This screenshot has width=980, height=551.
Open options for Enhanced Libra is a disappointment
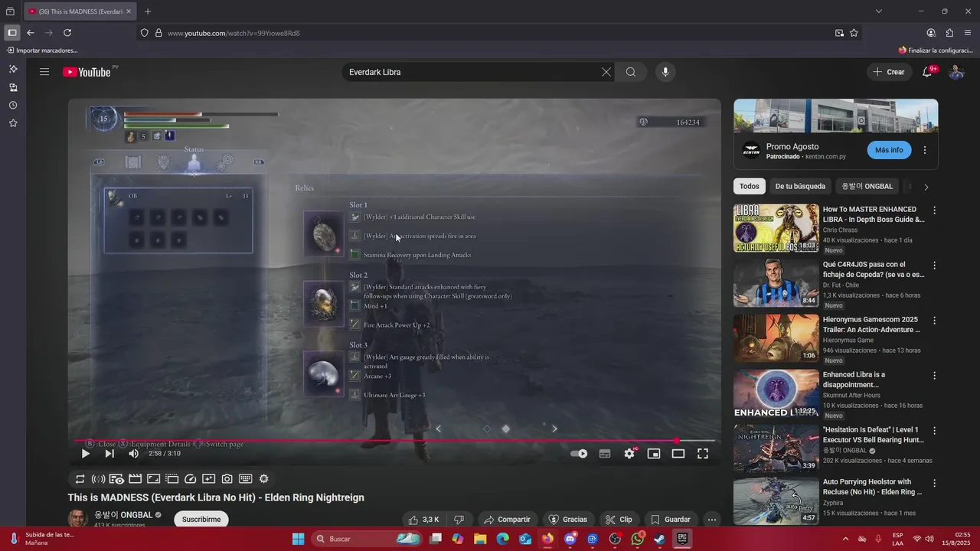(934, 375)
